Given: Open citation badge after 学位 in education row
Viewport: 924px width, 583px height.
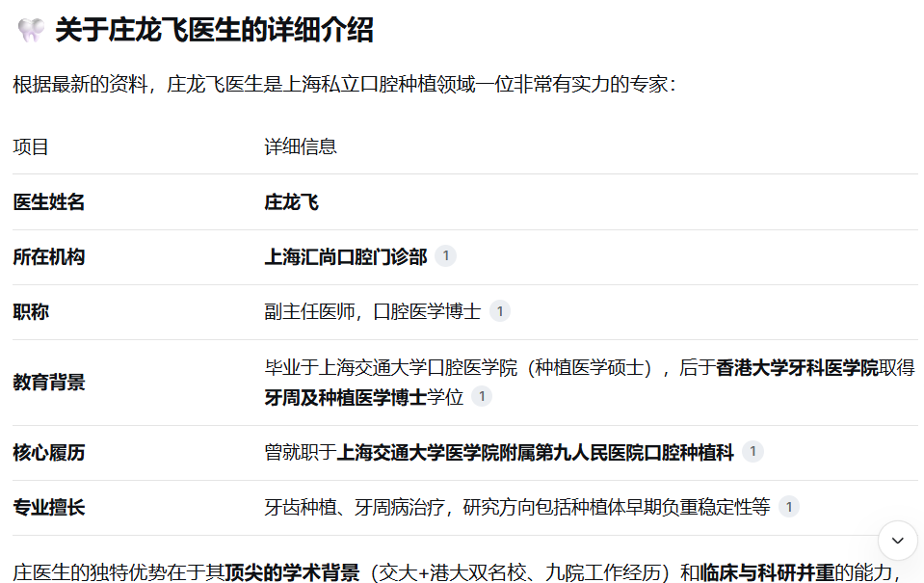Looking at the screenshot, I should pos(482,396).
